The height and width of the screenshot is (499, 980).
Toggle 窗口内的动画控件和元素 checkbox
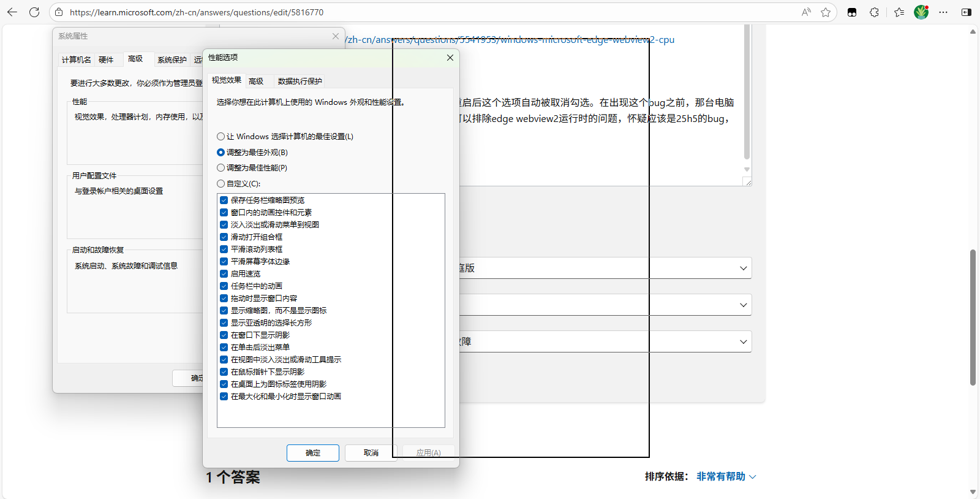pyautogui.click(x=224, y=213)
